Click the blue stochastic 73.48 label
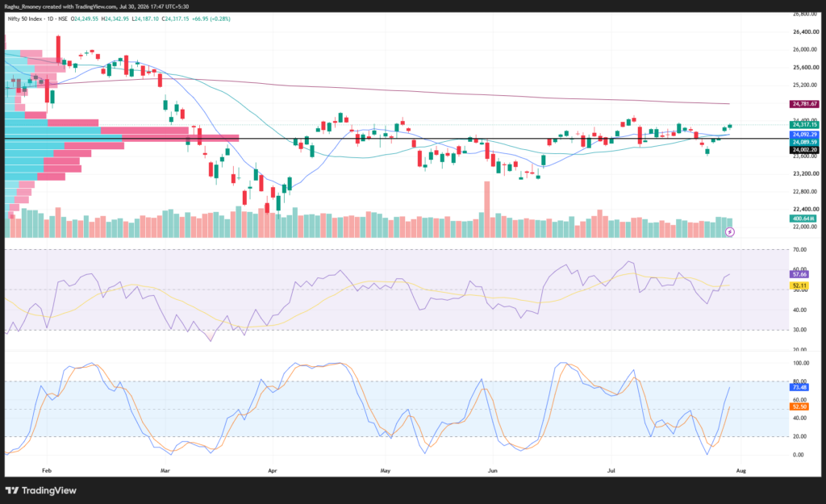This screenshot has width=826, height=504. [799, 388]
